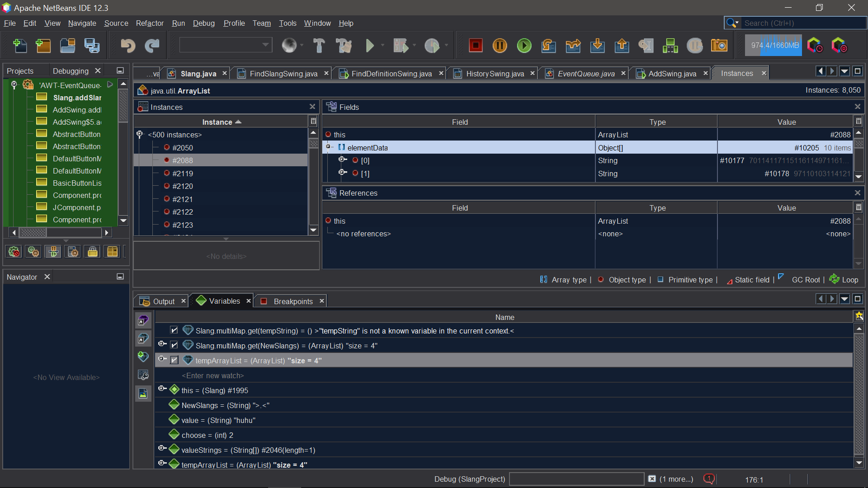Click the Take GUI Snapshot camera icon
The width and height of the screenshot is (868, 488).
[719, 46]
